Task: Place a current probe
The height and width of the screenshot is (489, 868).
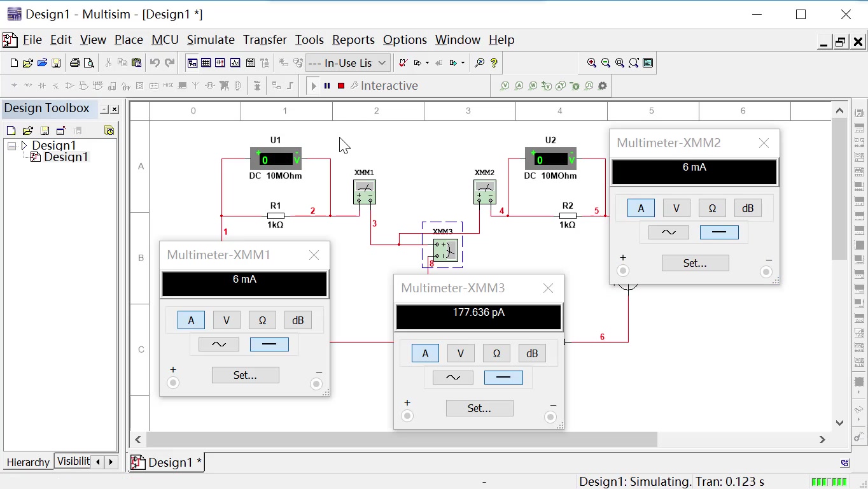Action: (519, 86)
